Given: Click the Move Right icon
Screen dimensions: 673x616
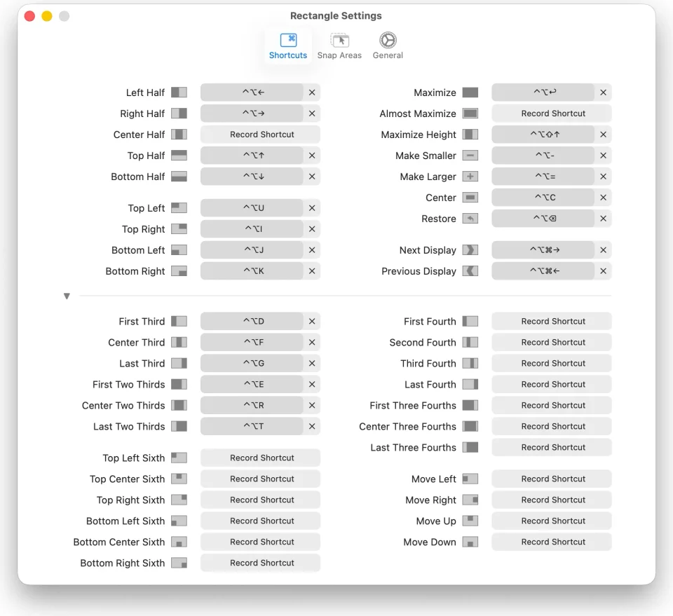Looking at the screenshot, I should [470, 500].
